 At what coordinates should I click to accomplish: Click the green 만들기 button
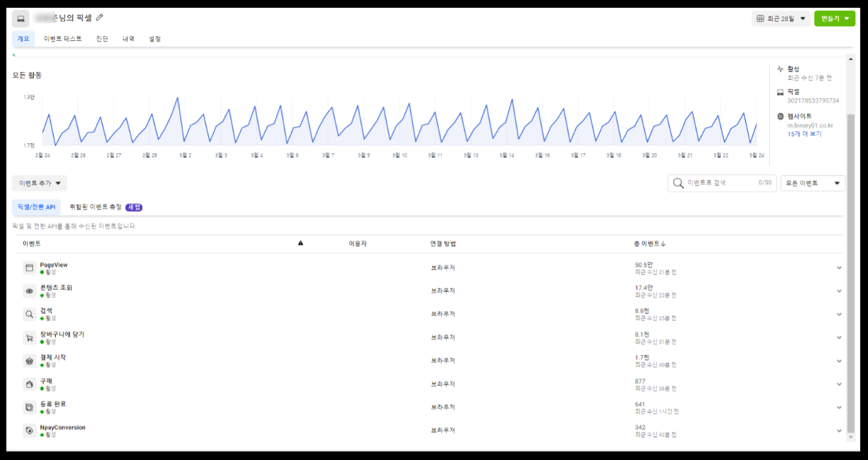[x=834, y=18]
